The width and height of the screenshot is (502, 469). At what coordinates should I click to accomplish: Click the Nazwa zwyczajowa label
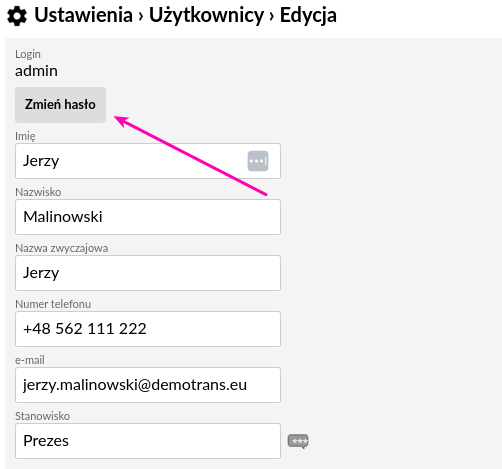pos(61,248)
